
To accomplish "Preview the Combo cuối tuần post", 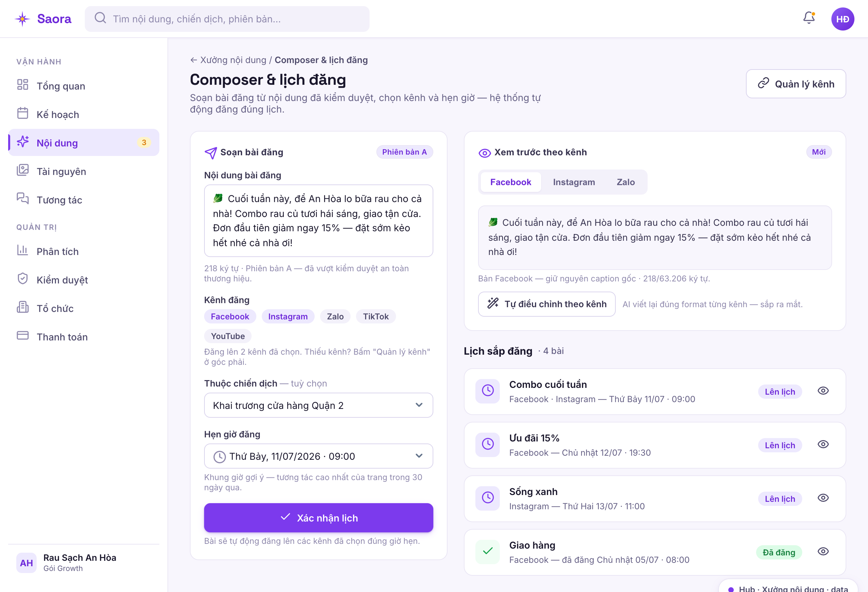I will click(x=823, y=391).
